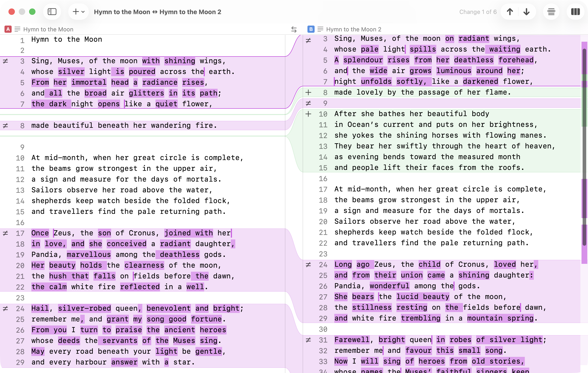Viewport: 588px width, 373px height.
Task: Go to previous change with up arrow
Action: tap(510, 12)
